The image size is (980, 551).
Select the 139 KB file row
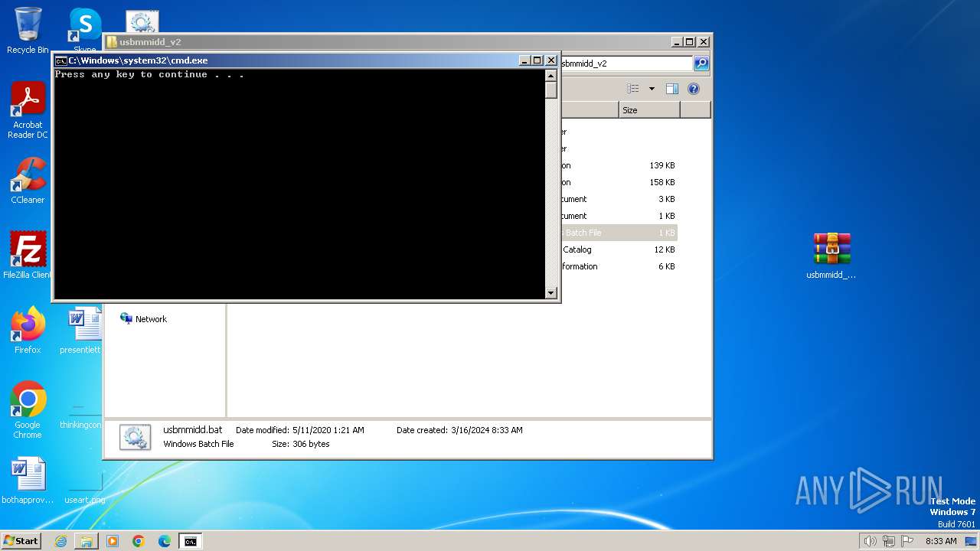point(619,165)
